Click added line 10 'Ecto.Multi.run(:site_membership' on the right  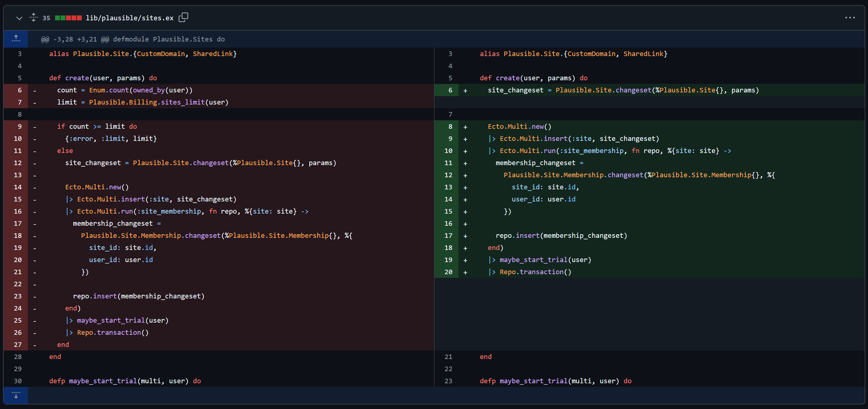click(610, 151)
